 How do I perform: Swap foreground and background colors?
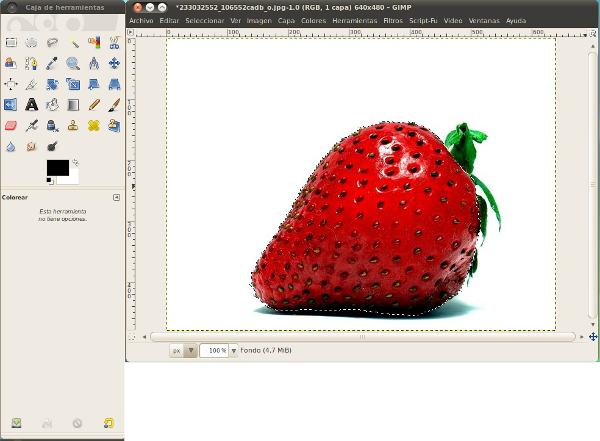75,162
